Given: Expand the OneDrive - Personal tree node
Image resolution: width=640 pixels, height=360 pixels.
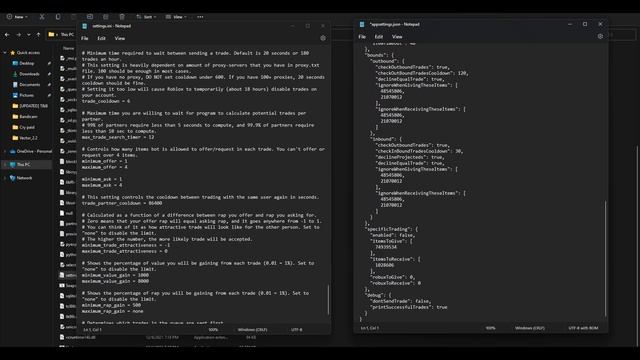Looking at the screenshot, I should coord(5,151).
